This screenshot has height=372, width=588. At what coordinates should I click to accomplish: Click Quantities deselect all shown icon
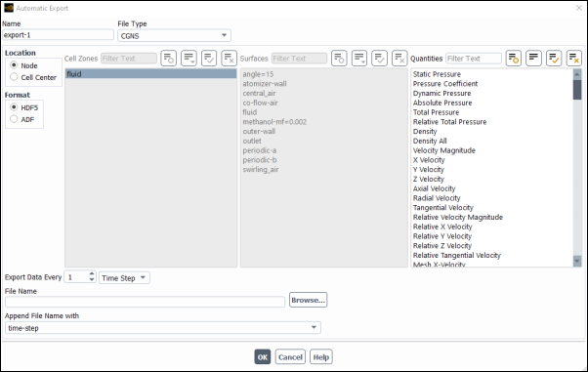point(574,59)
